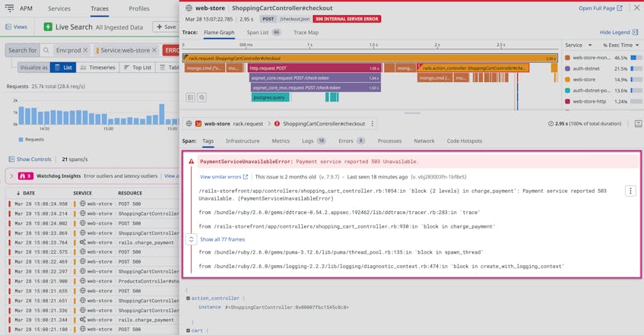Viewport: 644px width, 335px height.
Task: Open the Network span tab
Action: point(424,141)
